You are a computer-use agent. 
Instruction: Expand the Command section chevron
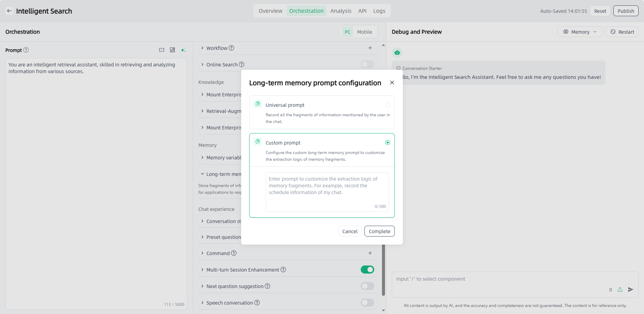(x=202, y=253)
